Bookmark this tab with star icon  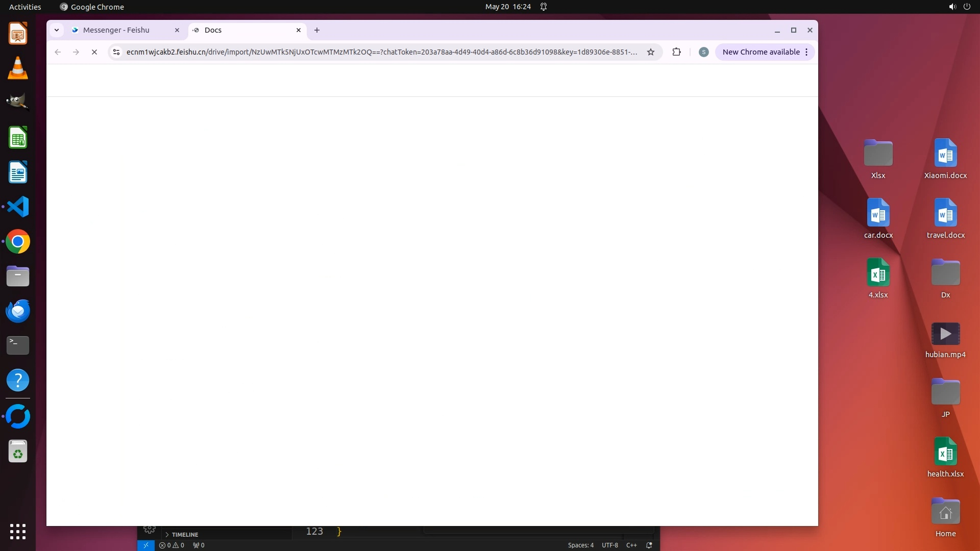[x=651, y=52]
